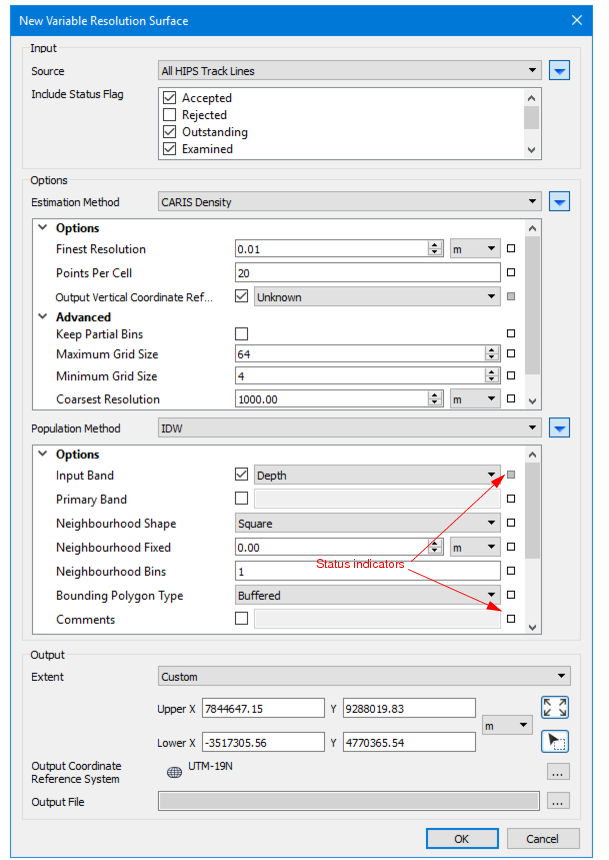
Task: Click the browse button for Output Coordinate Reference System
Action: [x=559, y=772]
